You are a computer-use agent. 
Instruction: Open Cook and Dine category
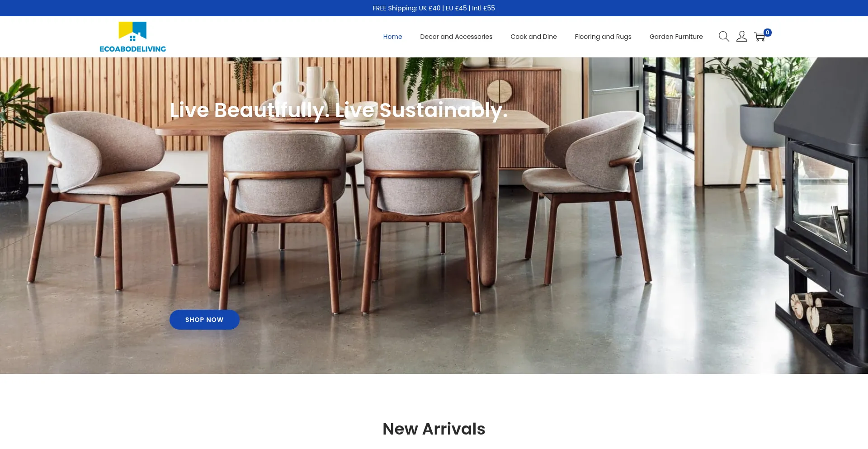point(533,37)
